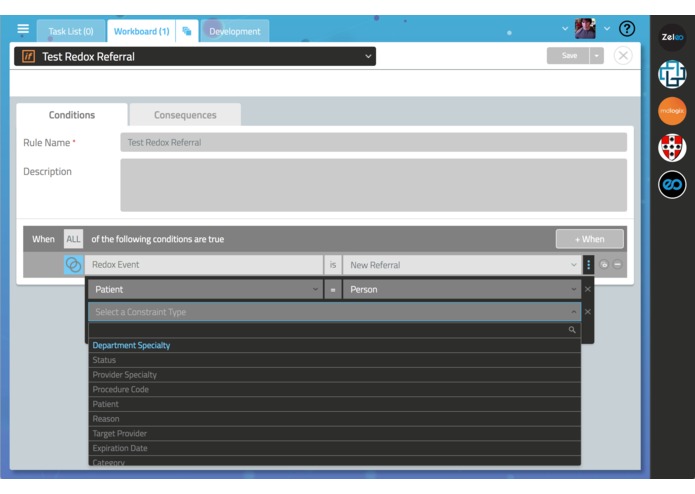Select Expiration Date option
This screenshot has height=494, width=695.
click(334, 448)
